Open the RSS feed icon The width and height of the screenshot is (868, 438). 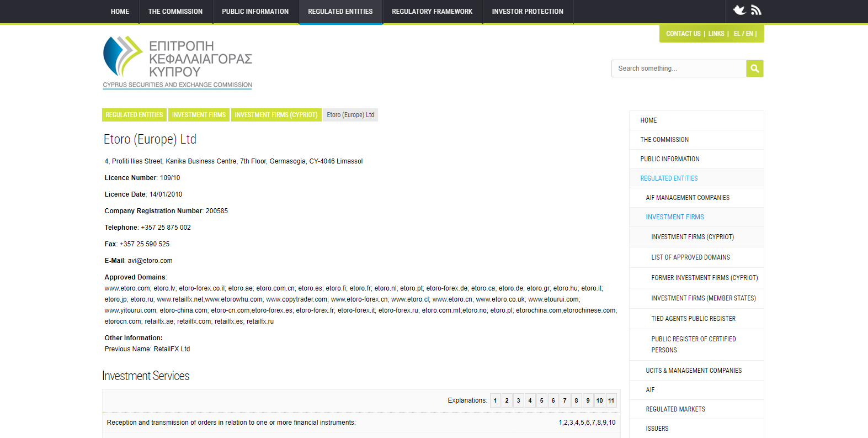(x=756, y=10)
